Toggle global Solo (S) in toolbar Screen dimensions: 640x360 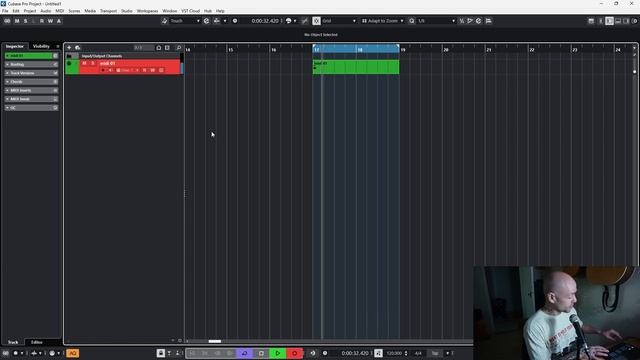click(x=25, y=21)
